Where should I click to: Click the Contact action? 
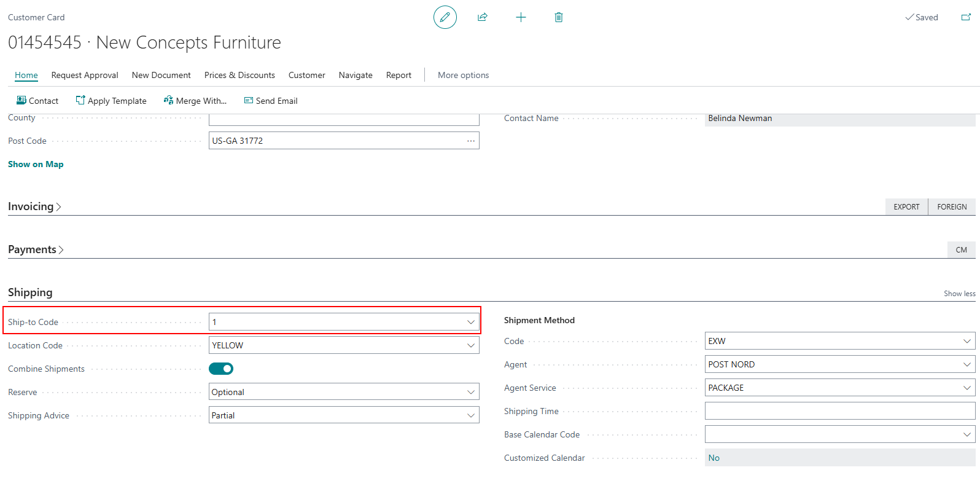(37, 101)
